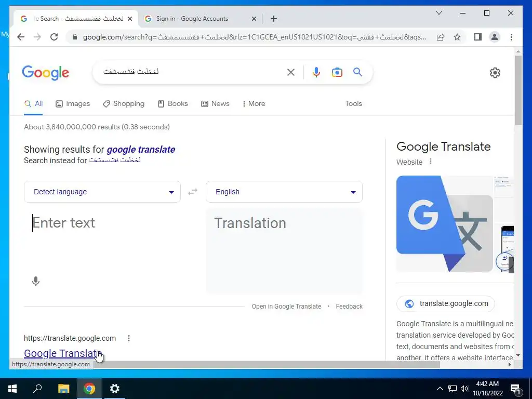Toggle Chrome side panel icon
The image size is (532, 399).
coord(478,37)
